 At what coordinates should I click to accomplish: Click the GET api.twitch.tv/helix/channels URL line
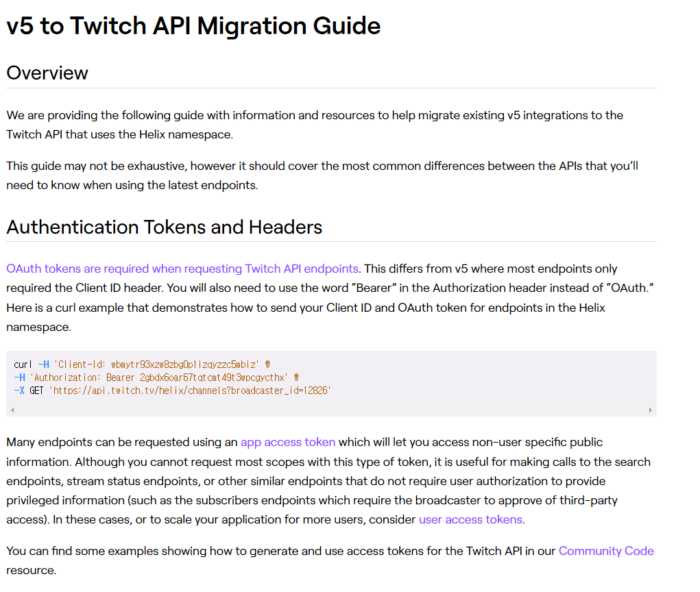pyautogui.click(x=172, y=391)
